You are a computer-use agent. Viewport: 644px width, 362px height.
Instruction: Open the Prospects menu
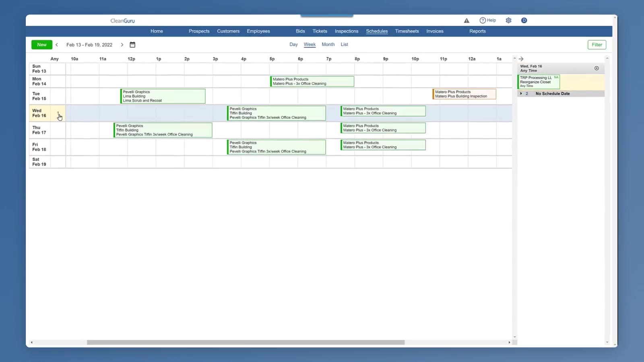(x=199, y=31)
